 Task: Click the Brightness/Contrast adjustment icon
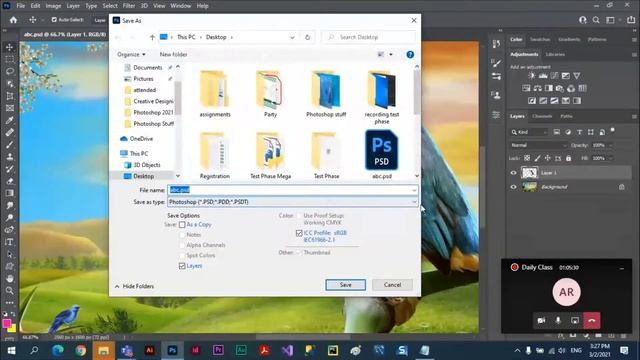coord(531,76)
